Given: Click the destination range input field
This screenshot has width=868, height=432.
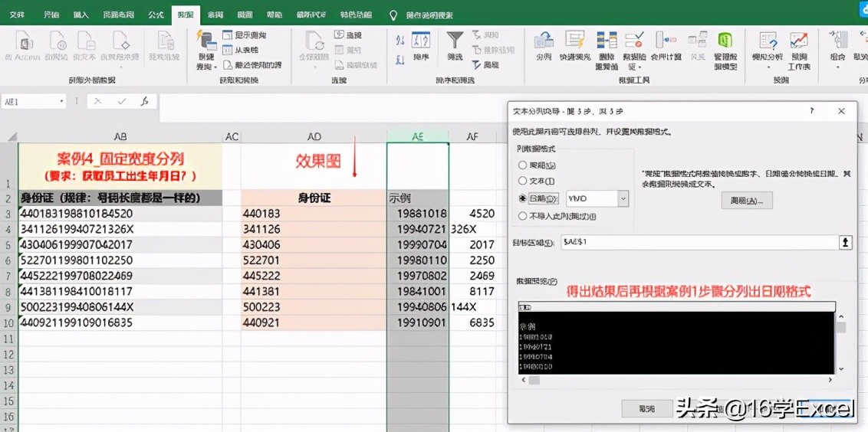Looking at the screenshot, I should [x=699, y=243].
